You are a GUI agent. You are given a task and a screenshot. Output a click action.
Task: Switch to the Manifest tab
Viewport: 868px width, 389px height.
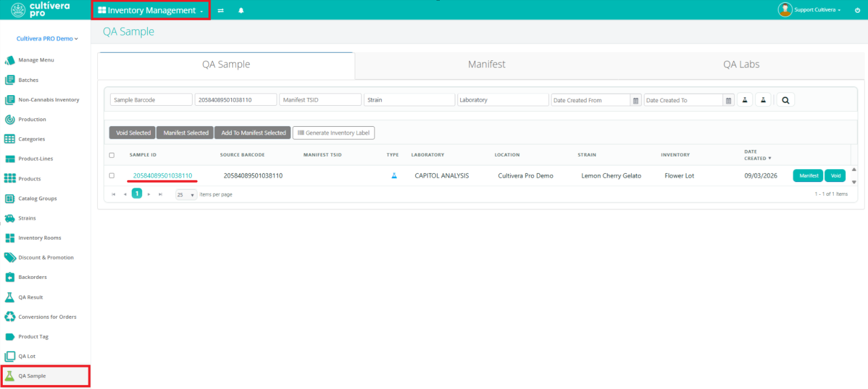486,65
